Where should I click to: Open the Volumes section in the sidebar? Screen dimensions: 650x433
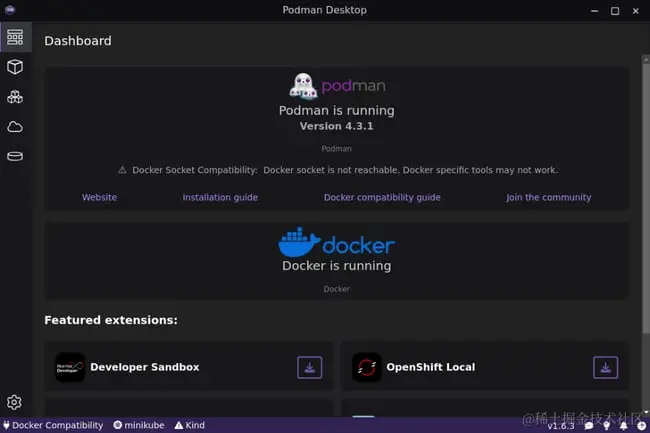(15, 156)
